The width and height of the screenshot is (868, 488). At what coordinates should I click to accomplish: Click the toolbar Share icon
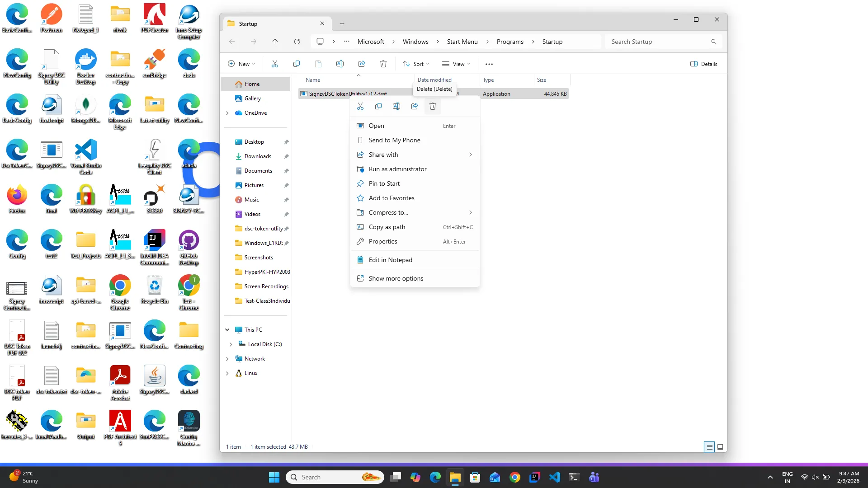point(362,64)
